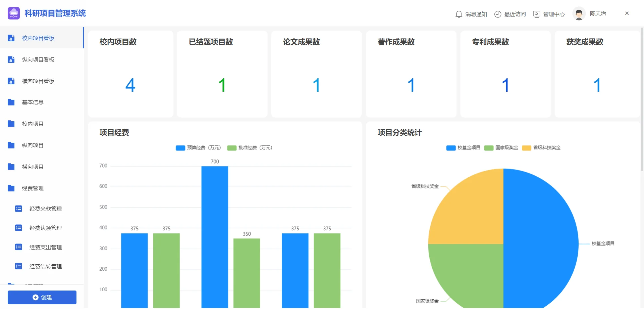The image size is (644, 309).
Task: Click the username 陈天治
Action: [x=598, y=13]
